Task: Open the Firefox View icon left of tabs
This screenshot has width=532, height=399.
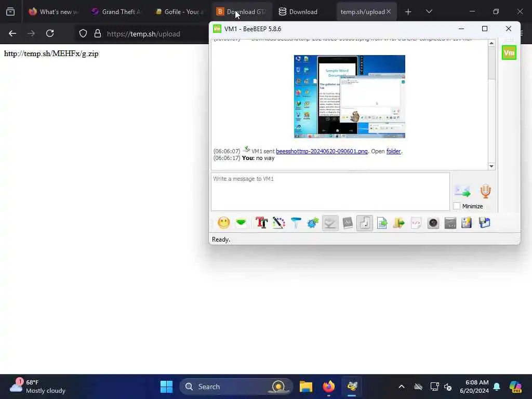Action: coord(10,12)
